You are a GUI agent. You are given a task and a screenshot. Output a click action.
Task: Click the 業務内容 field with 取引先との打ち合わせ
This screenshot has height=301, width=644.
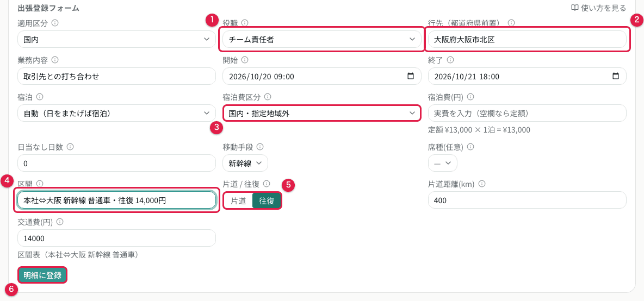pyautogui.click(x=116, y=76)
